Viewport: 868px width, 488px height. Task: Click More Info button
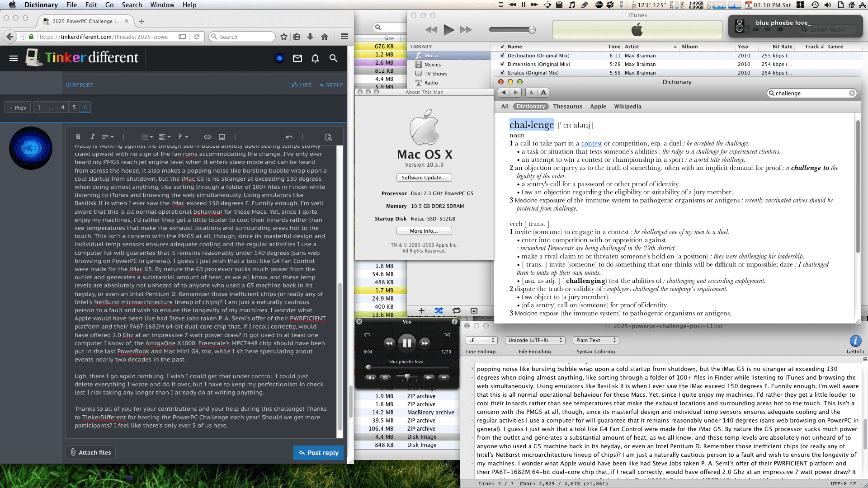pyautogui.click(x=424, y=231)
